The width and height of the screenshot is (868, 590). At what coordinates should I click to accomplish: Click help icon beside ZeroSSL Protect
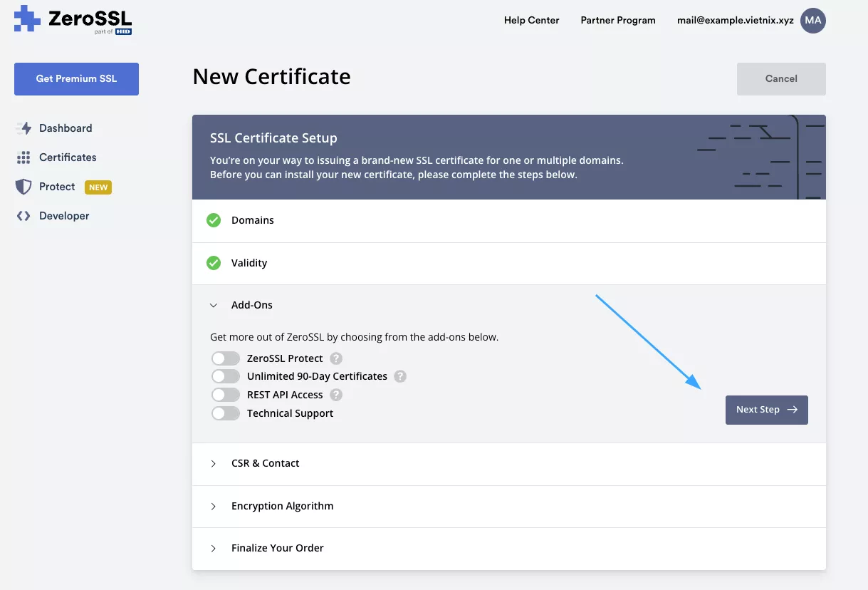point(336,358)
